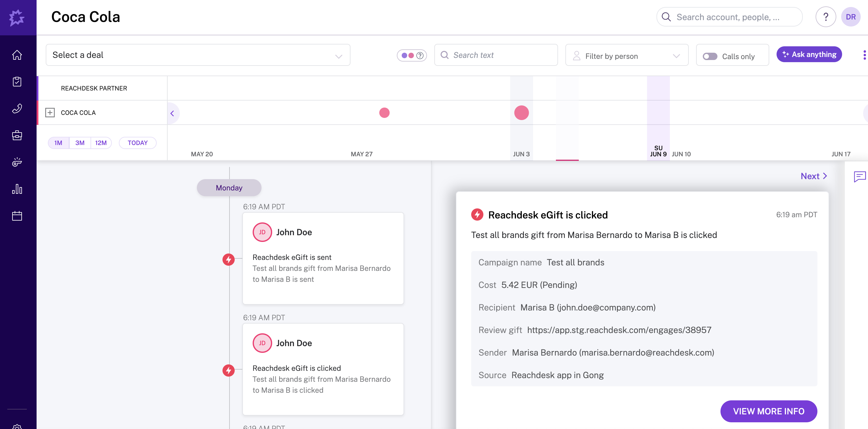Open the comments panel icon
The height and width of the screenshot is (429, 868).
coord(859,176)
